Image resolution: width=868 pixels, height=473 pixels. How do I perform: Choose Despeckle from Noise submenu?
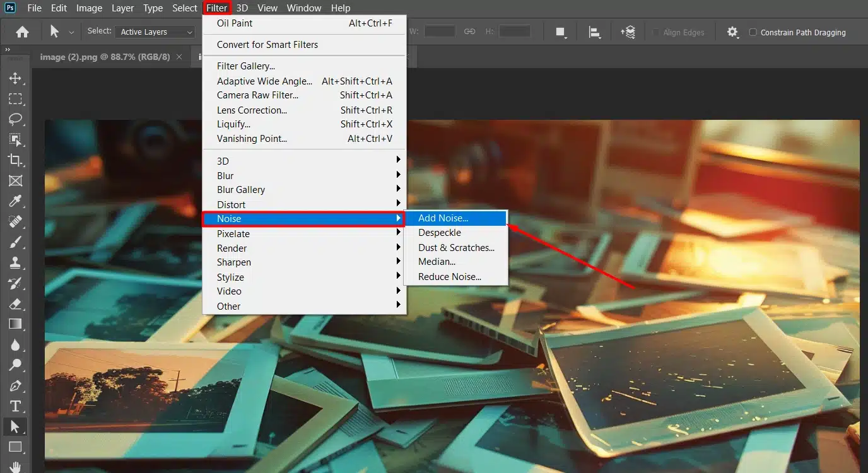click(455, 233)
